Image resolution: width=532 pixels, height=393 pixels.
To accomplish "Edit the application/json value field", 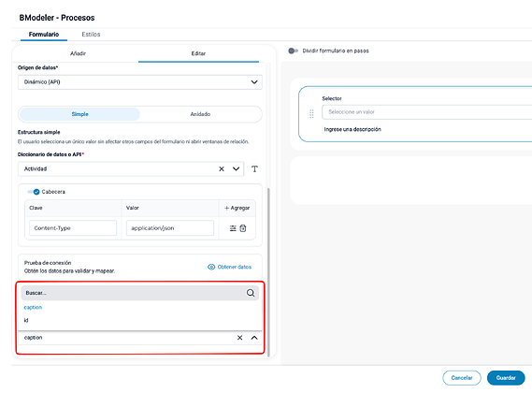I will 170,228.
